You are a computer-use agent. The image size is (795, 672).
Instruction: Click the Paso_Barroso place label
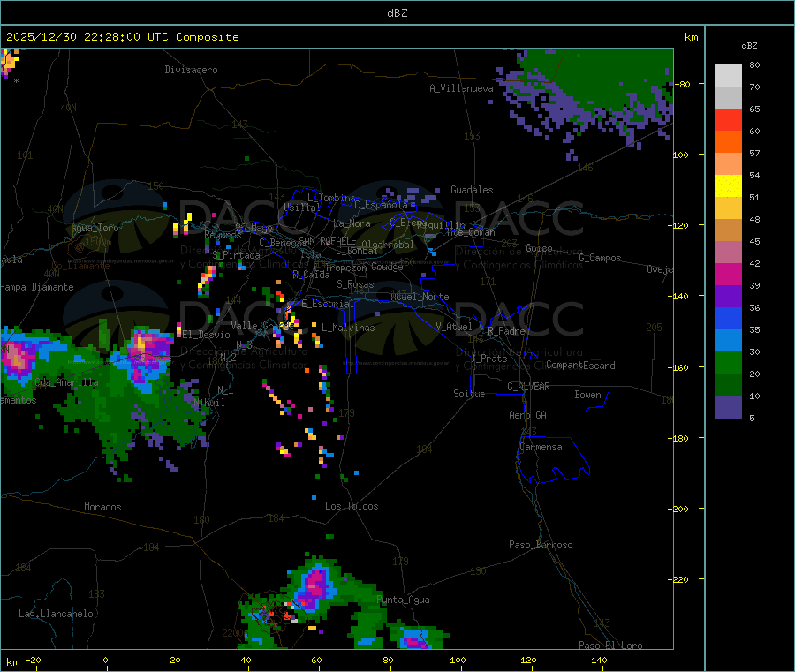coord(541,545)
